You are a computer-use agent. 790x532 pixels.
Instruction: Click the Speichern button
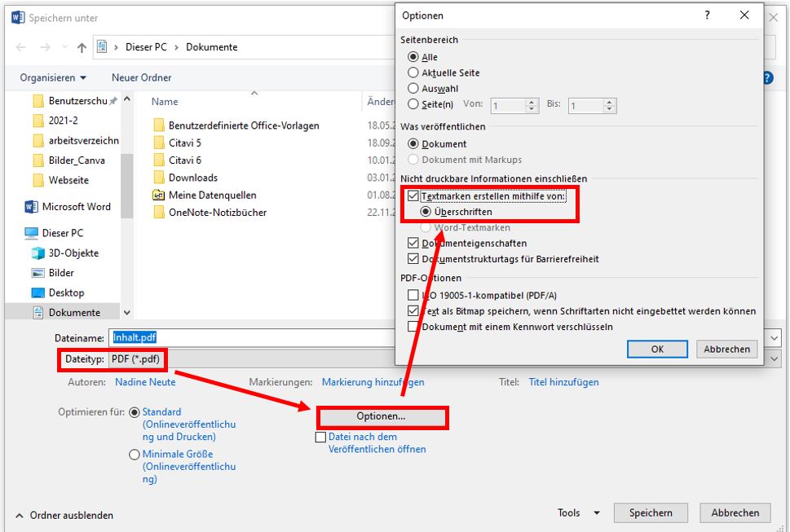point(651,513)
